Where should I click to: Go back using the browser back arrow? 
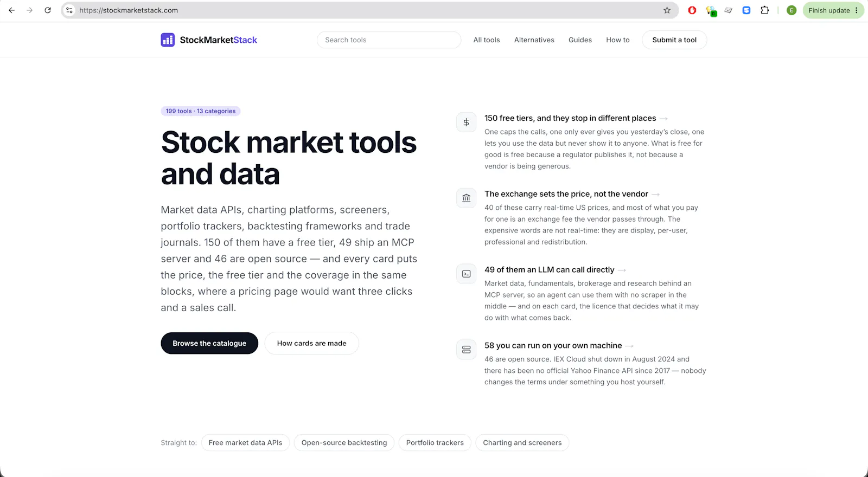11,10
